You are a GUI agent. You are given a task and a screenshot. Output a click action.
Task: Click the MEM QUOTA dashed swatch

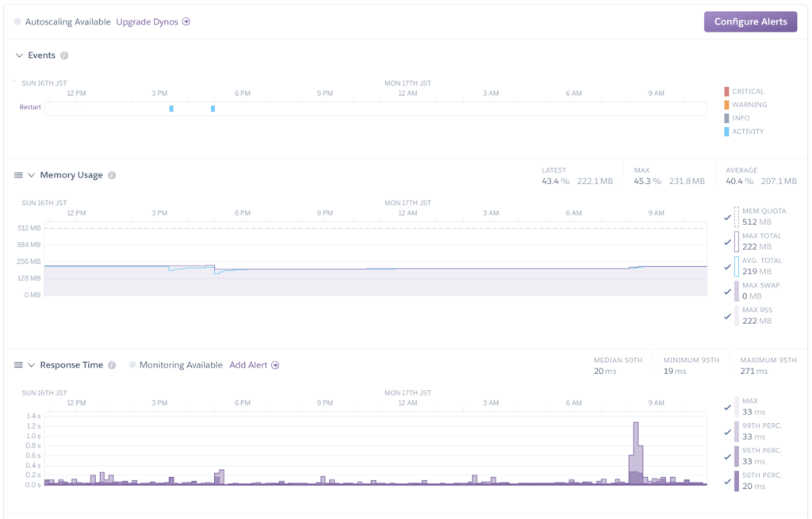click(737, 217)
